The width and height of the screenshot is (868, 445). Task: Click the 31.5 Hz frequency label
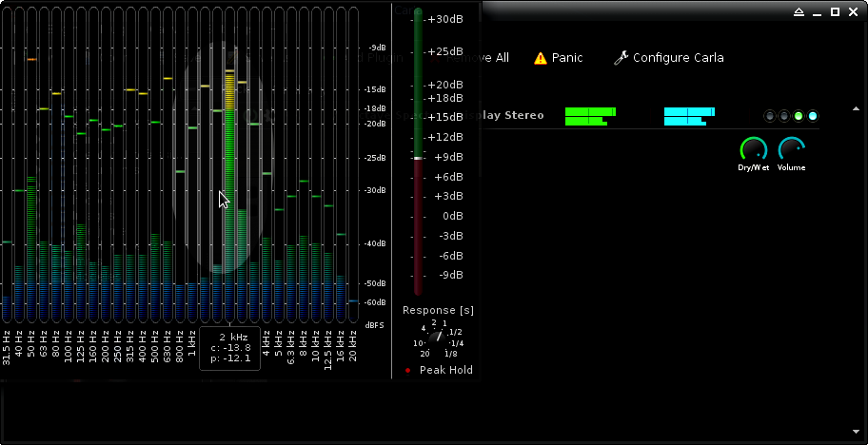[x=7, y=348]
